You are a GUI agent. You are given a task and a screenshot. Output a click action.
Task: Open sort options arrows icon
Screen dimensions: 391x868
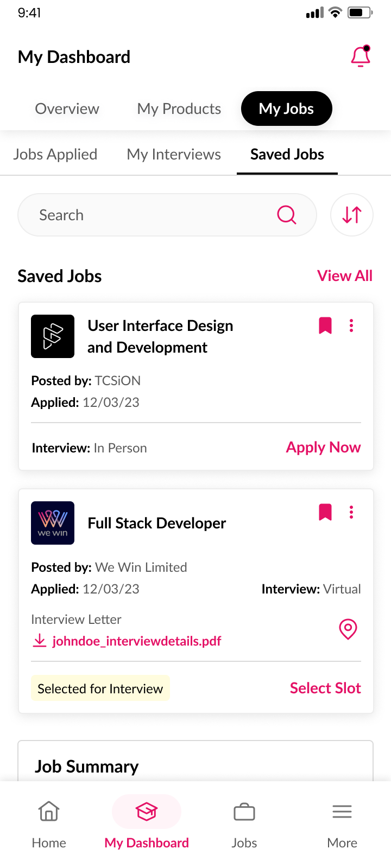[352, 215]
